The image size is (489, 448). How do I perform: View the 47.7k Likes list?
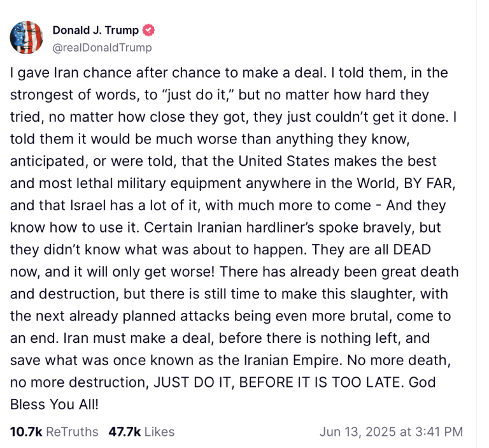tap(141, 432)
